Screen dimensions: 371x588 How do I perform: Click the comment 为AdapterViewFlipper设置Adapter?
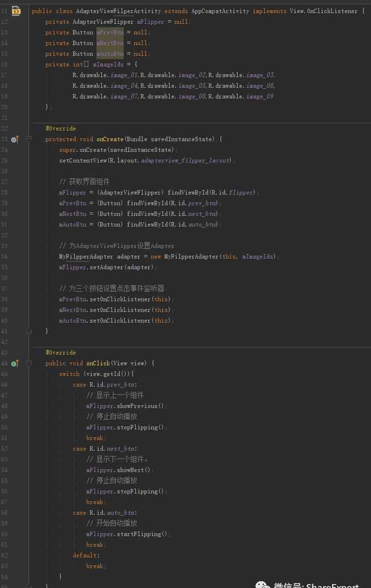coord(116,246)
